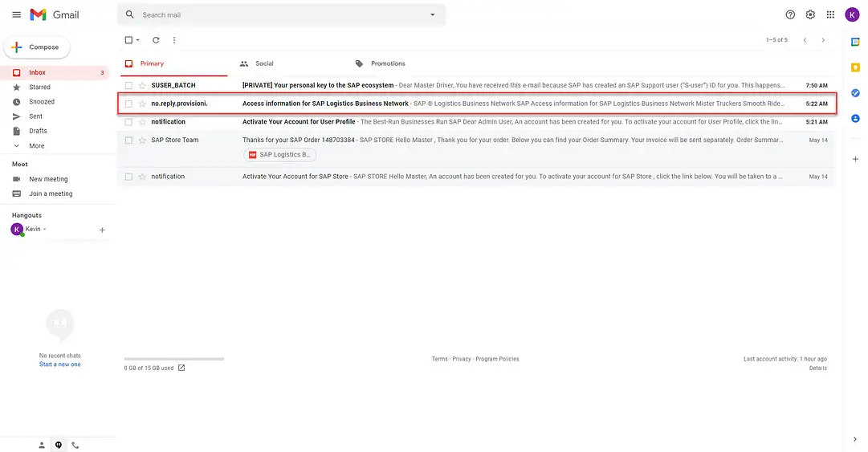Screen dimensions: 868x452
Task: Open the Privacy link
Action: coord(461,359)
